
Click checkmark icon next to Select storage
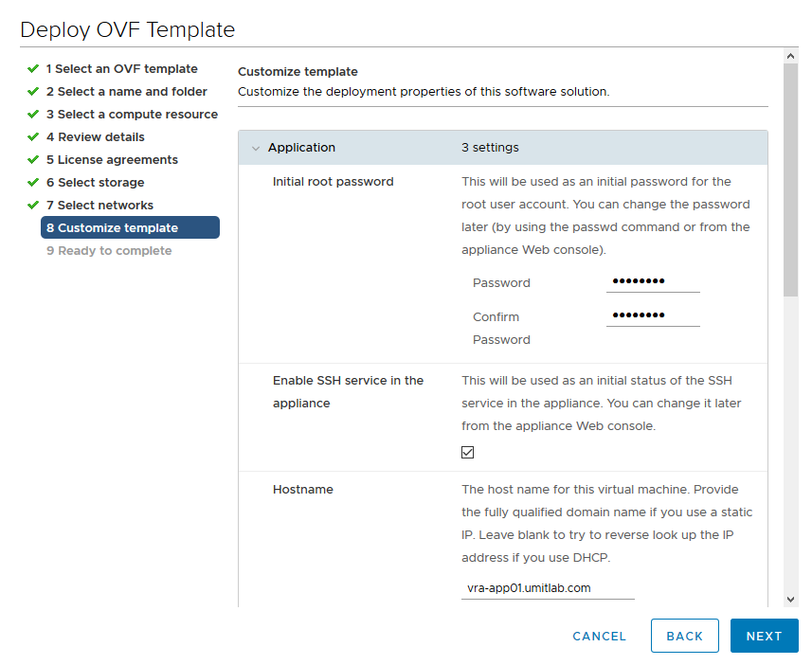click(33, 183)
